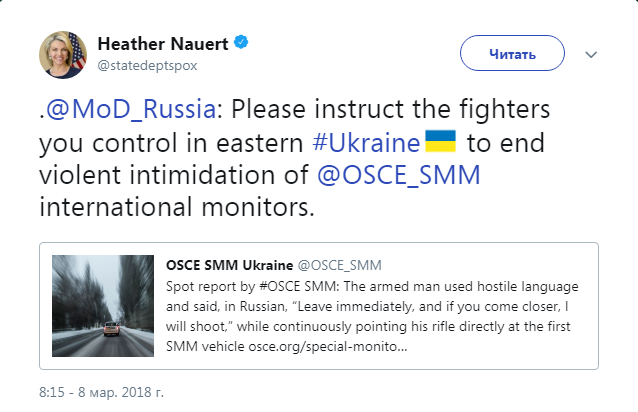The image size is (638, 412).
Task: Open the @MoD_Russia mention
Action: pyautogui.click(x=131, y=109)
